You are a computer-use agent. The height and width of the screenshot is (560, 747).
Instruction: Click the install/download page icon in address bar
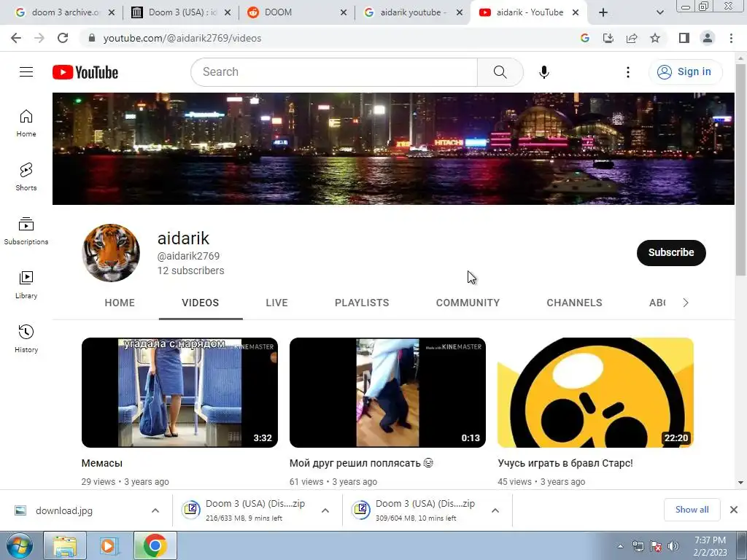tap(608, 38)
